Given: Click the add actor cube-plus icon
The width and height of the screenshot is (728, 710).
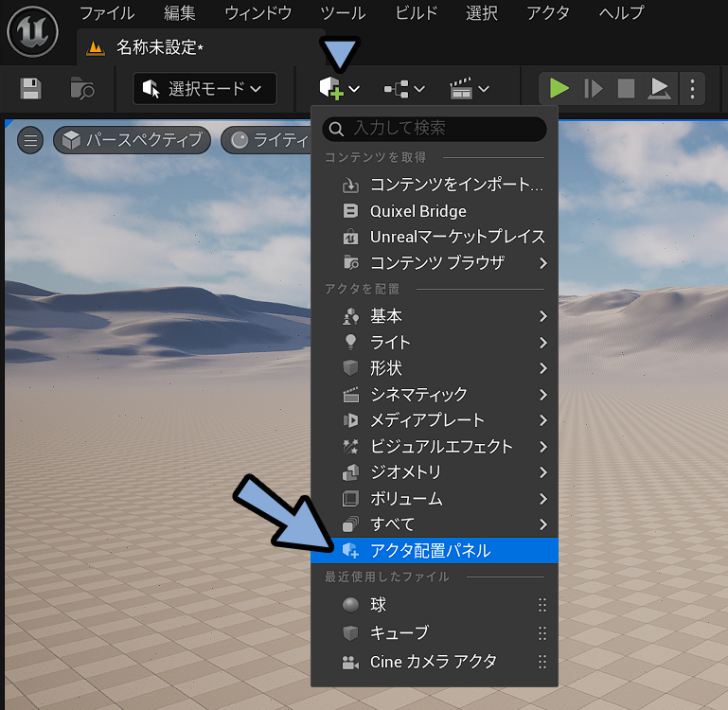Looking at the screenshot, I should coord(331,88).
